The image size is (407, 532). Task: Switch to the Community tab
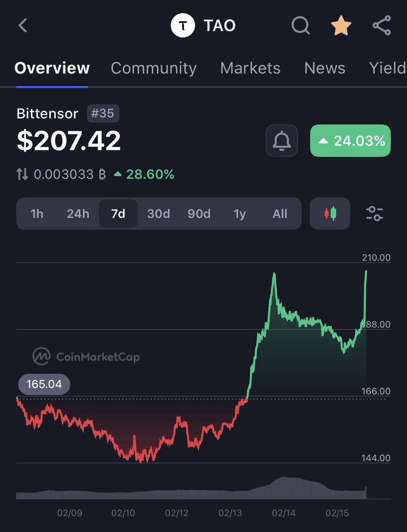(153, 68)
